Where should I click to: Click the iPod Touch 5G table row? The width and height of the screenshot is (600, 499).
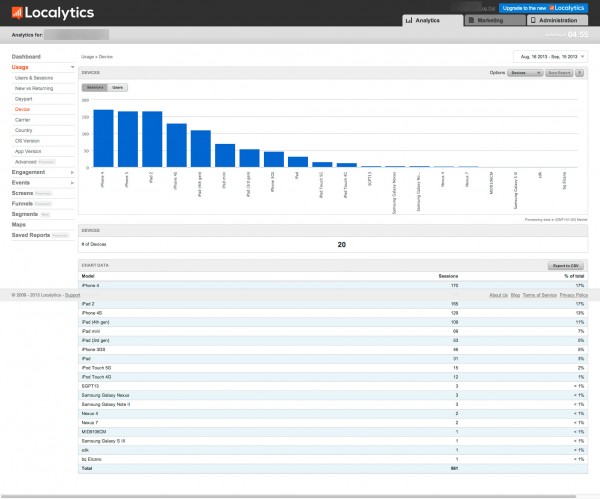pyautogui.click(x=333, y=368)
